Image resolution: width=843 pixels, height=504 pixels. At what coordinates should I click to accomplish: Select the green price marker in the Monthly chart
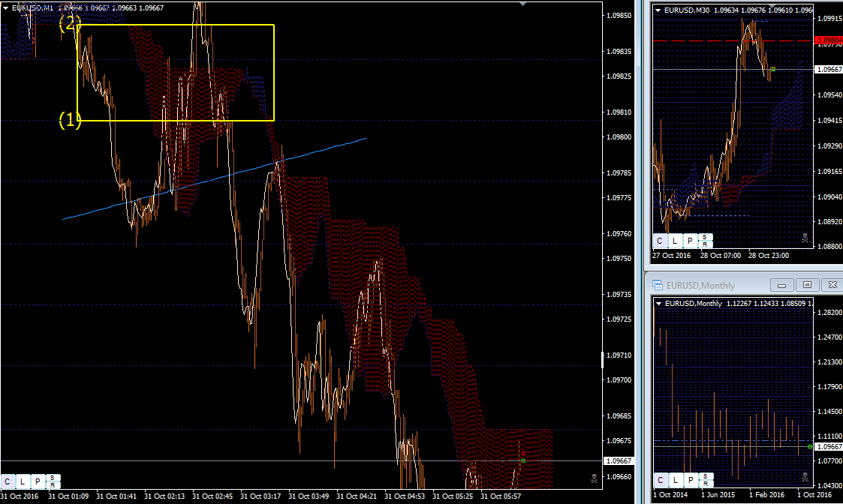(x=810, y=446)
